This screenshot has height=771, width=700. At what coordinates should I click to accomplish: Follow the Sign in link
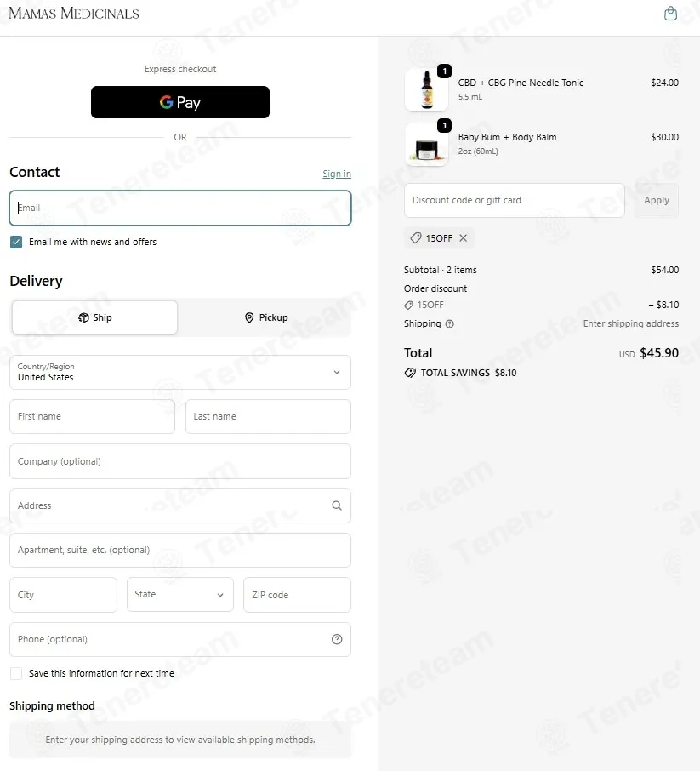pos(337,174)
